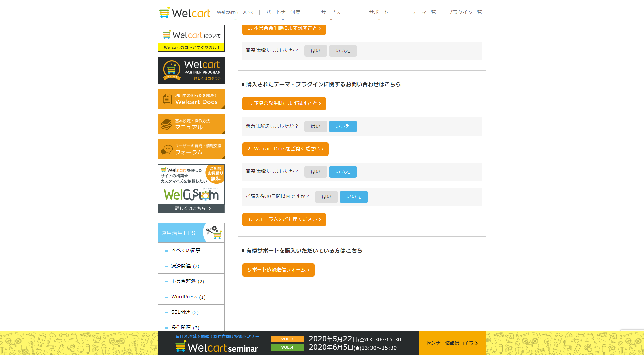Open WordPress (1) category
Screen dimensions: 644x355
191,297
